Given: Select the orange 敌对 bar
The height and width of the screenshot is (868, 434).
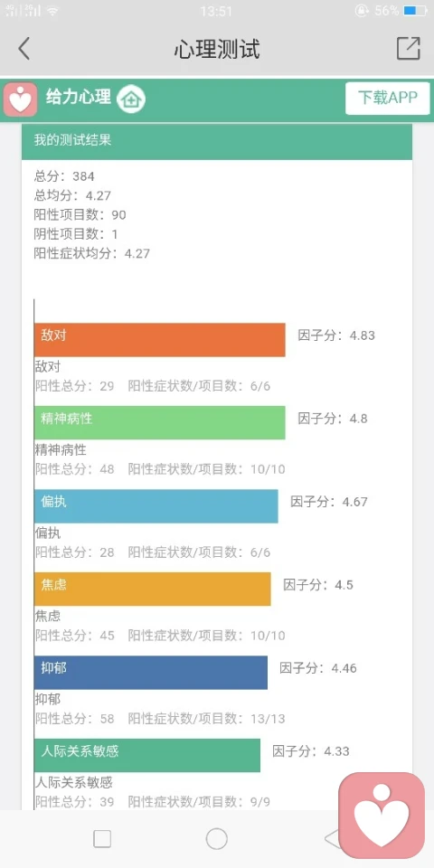Looking at the screenshot, I should (159, 340).
